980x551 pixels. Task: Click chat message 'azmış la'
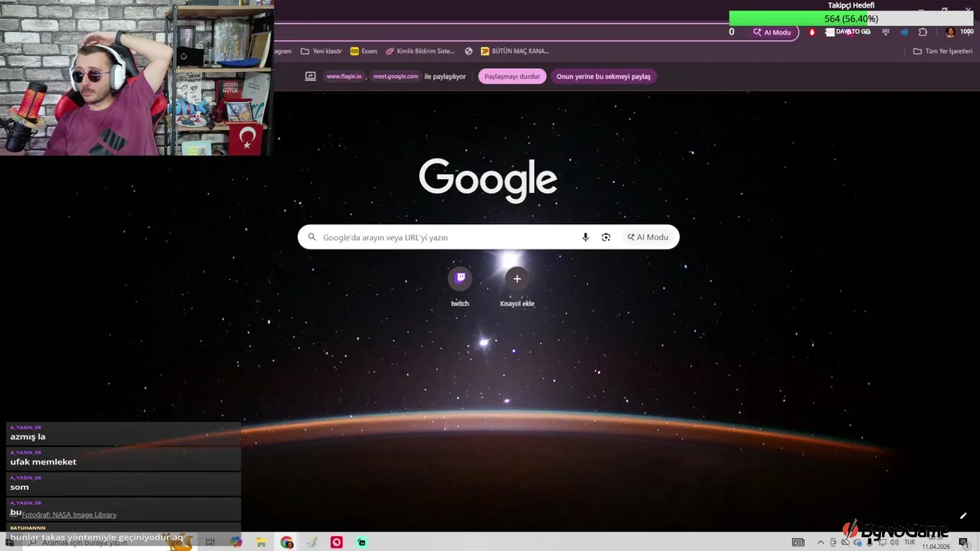pyautogui.click(x=28, y=437)
